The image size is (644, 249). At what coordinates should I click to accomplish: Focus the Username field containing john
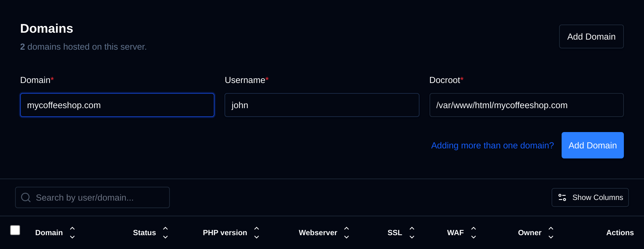tap(322, 105)
